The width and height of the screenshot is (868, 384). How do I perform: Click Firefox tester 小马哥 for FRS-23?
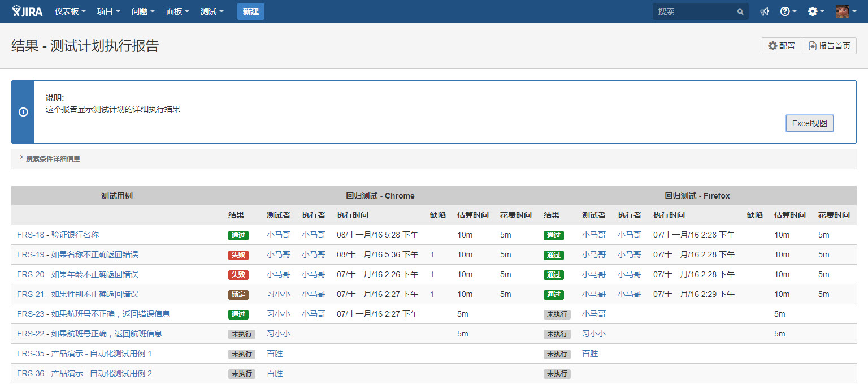click(x=594, y=314)
